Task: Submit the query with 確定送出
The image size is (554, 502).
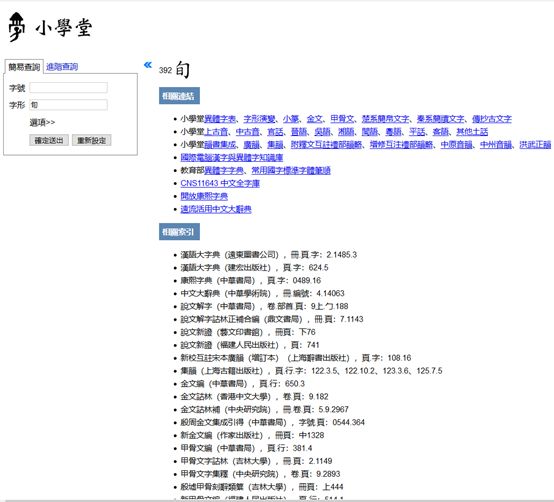Action: tap(49, 140)
